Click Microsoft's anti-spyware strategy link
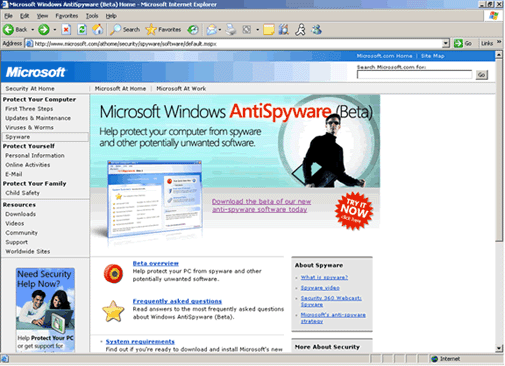 pyautogui.click(x=333, y=318)
